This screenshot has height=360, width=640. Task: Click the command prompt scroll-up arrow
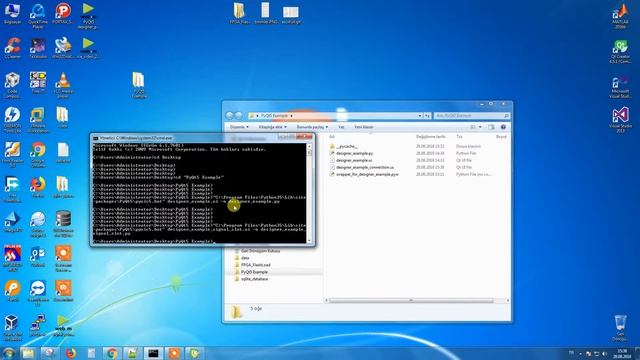pos(309,146)
